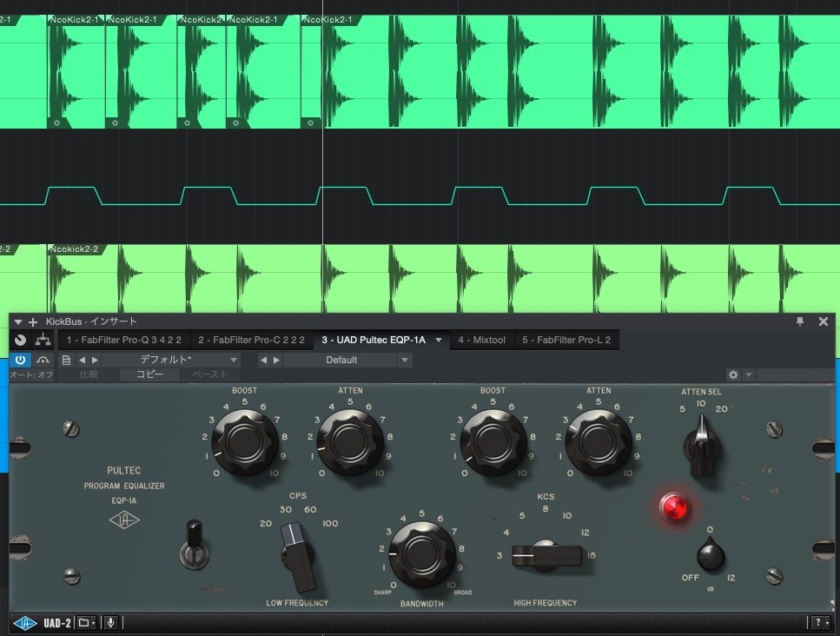Click the red power lamp on Pultec
Viewport: 840px width, 636px height.
pyautogui.click(x=674, y=507)
